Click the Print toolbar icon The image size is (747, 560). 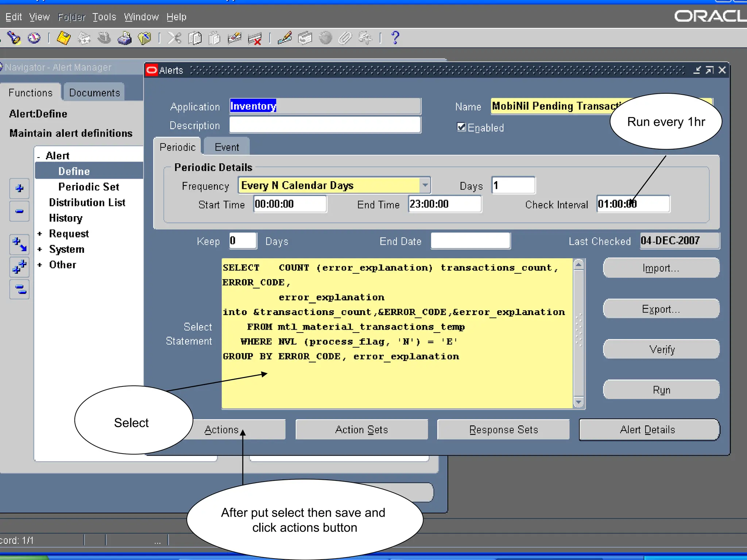[x=124, y=38]
